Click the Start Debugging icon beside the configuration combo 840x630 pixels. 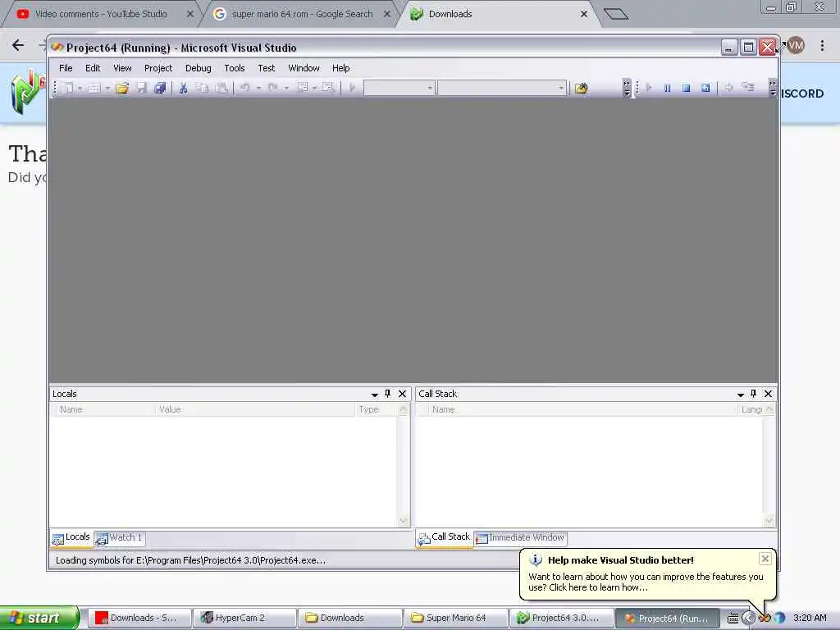352,88
